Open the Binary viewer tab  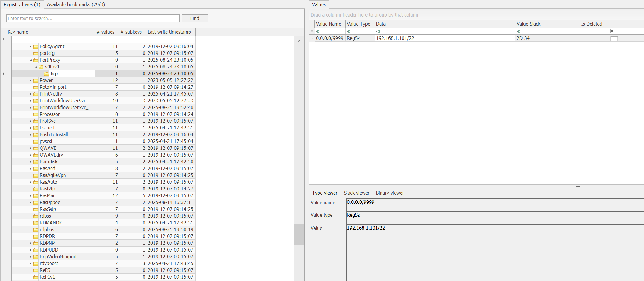390,193
